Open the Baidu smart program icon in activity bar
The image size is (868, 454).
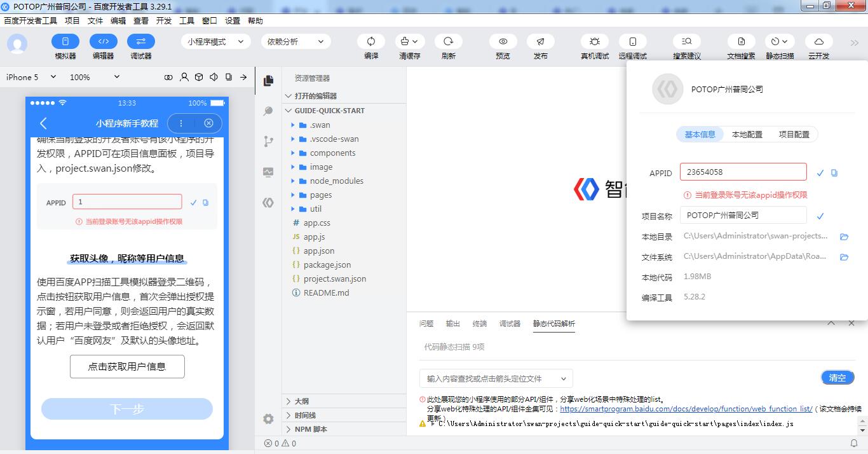point(268,203)
